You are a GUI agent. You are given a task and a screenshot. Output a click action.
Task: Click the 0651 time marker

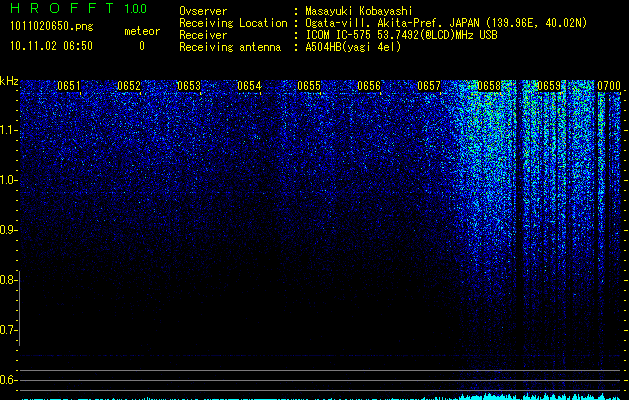click(69, 86)
